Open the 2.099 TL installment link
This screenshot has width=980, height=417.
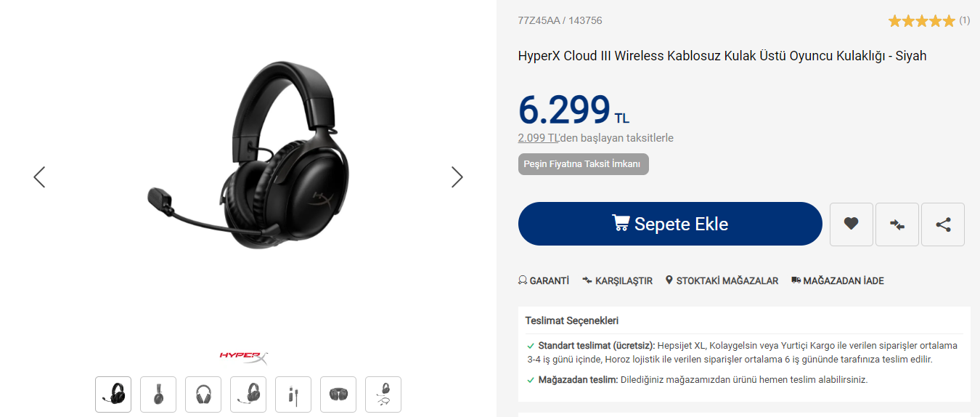click(539, 138)
